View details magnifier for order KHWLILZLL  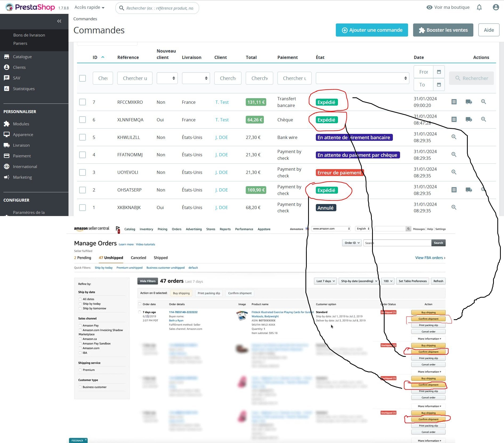454,137
